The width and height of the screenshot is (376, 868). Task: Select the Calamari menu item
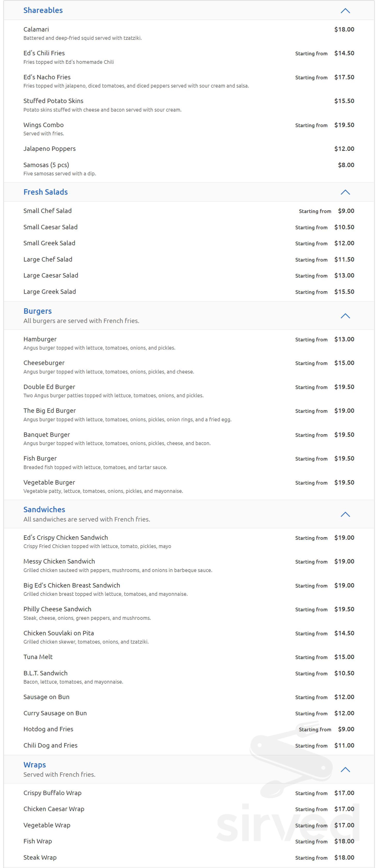[x=36, y=30]
